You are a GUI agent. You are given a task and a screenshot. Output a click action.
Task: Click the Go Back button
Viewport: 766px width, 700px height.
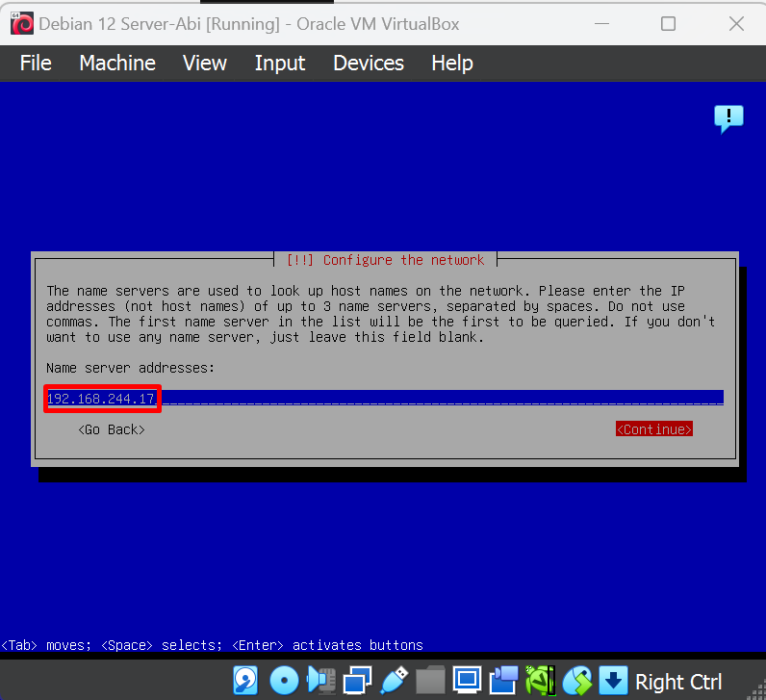tap(112, 429)
